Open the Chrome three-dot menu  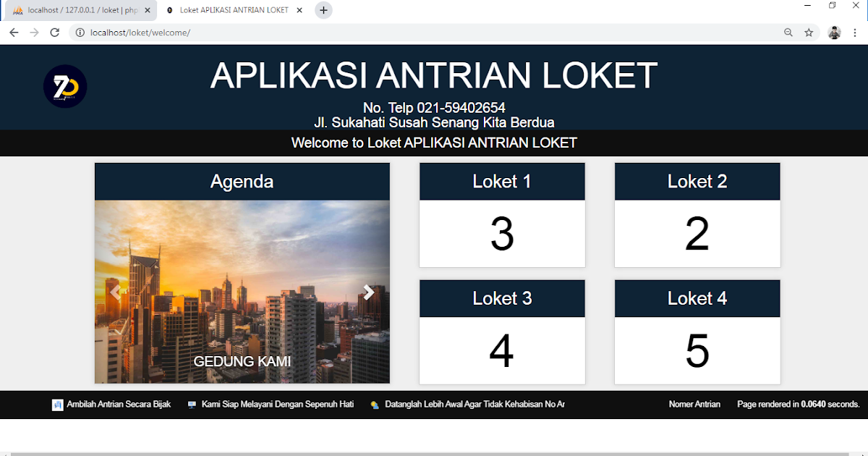coord(855,32)
